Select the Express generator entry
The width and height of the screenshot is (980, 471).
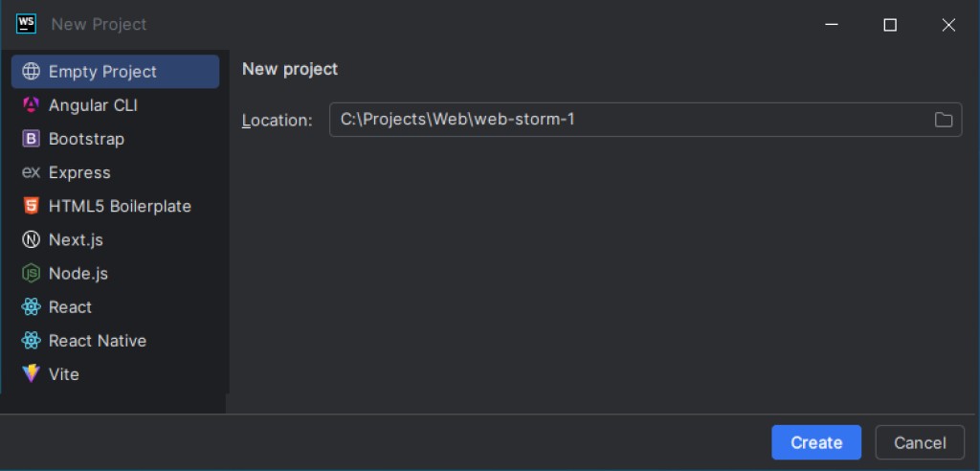pos(79,172)
